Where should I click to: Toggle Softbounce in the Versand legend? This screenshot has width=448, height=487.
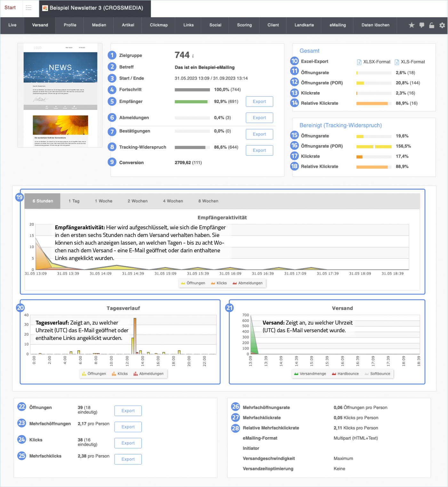tap(377, 373)
